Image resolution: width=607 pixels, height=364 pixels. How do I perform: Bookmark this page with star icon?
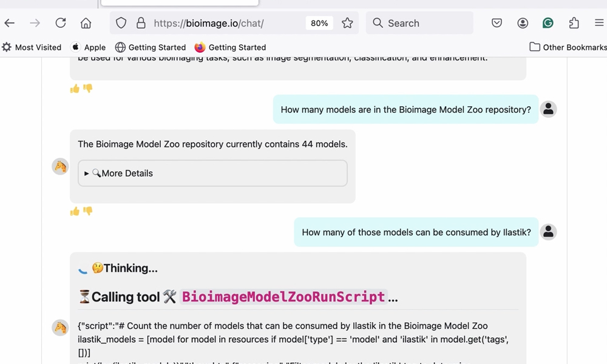(347, 23)
